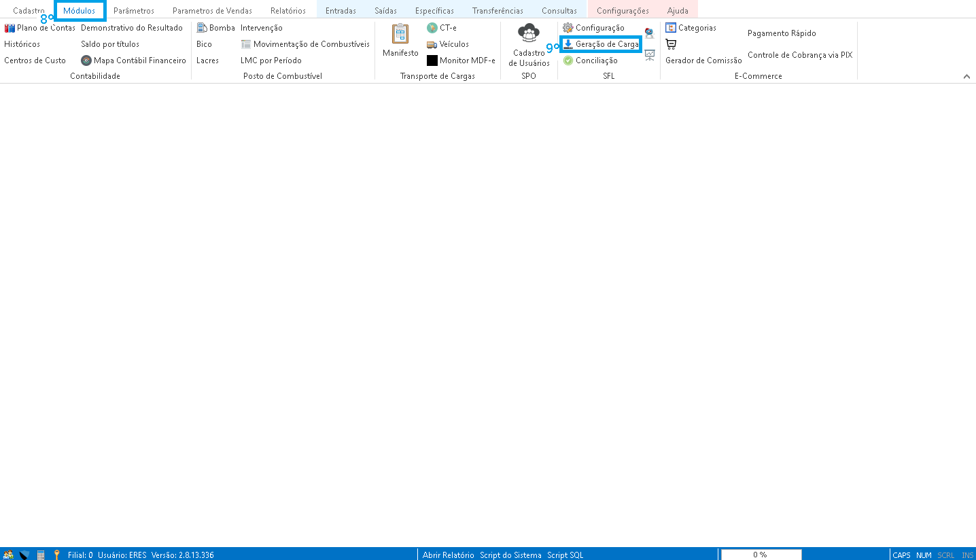Click the SFL presentation chart icon

(650, 55)
